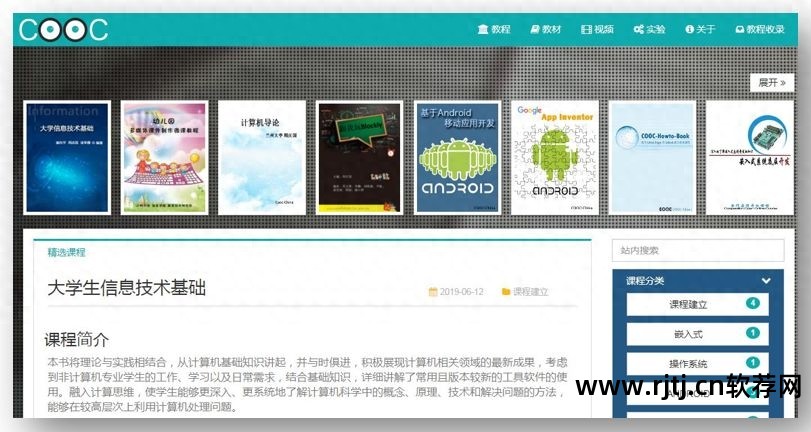Viewport: 811px width, 432px height.
Task: Click the 展开 » button
Action: pyautogui.click(x=772, y=82)
